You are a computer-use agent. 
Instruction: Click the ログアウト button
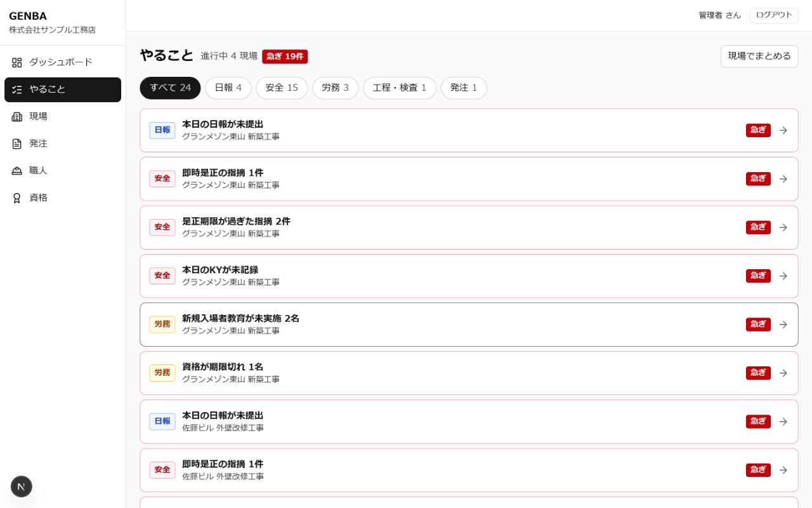(x=774, y=15)
